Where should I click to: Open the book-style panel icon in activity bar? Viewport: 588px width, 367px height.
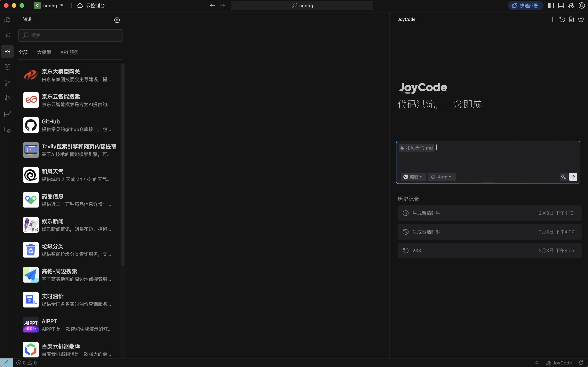[x=8, y=67]
